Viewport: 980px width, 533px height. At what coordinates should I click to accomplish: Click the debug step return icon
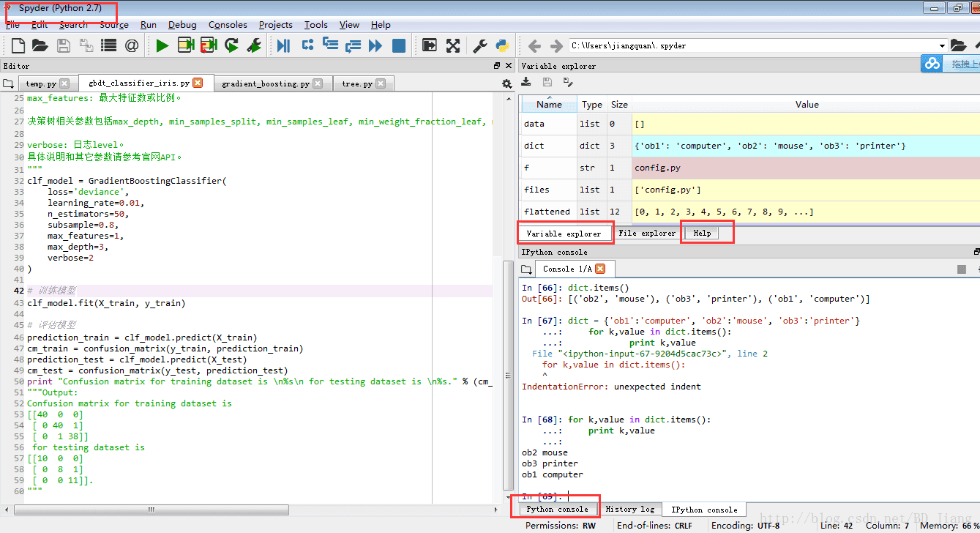pyautogui.click(x=353, y=46)
